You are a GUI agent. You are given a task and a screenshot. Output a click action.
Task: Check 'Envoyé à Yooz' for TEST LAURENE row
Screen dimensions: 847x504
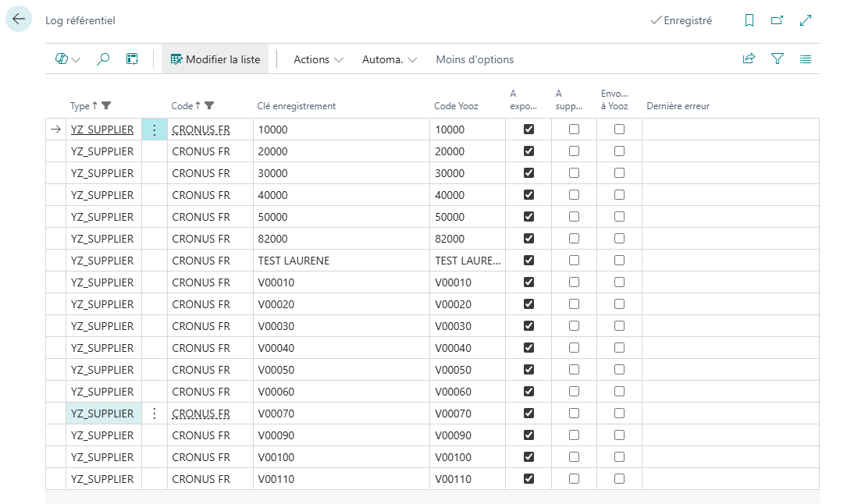coord(620,261)
